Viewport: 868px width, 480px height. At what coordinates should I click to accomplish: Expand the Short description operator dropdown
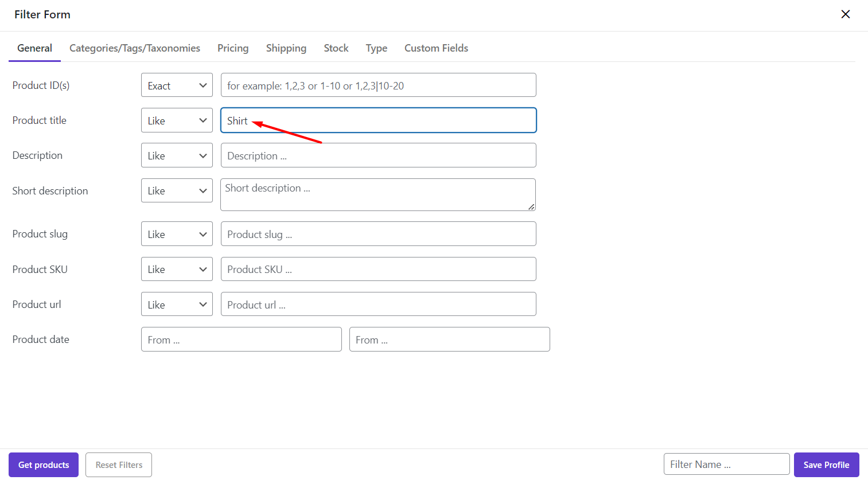[x=177, y=190]
